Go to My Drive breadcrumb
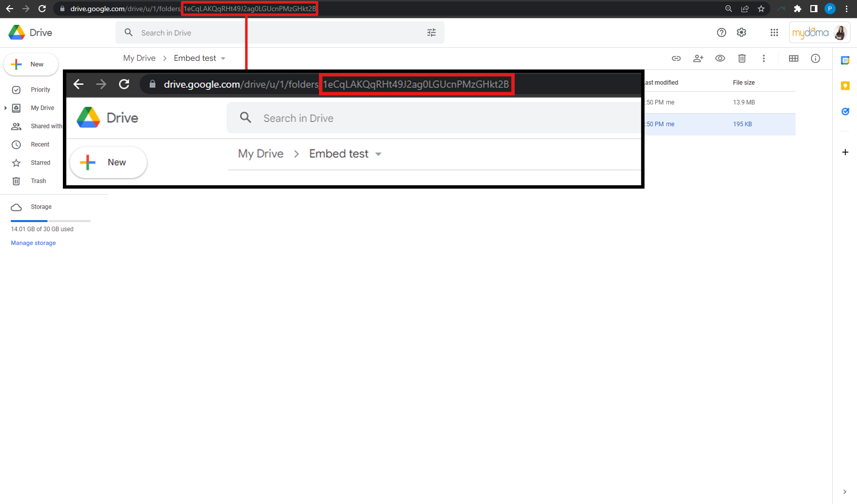857x504 pixels. pyautogui.click(x=139, y=58)
